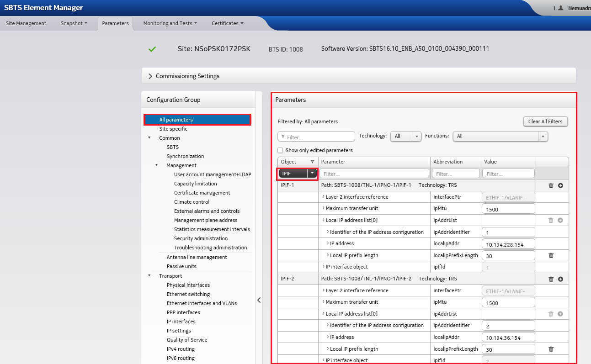Click the Parameter filter input field
Screen dimensions: 591x364
point(374,173)
